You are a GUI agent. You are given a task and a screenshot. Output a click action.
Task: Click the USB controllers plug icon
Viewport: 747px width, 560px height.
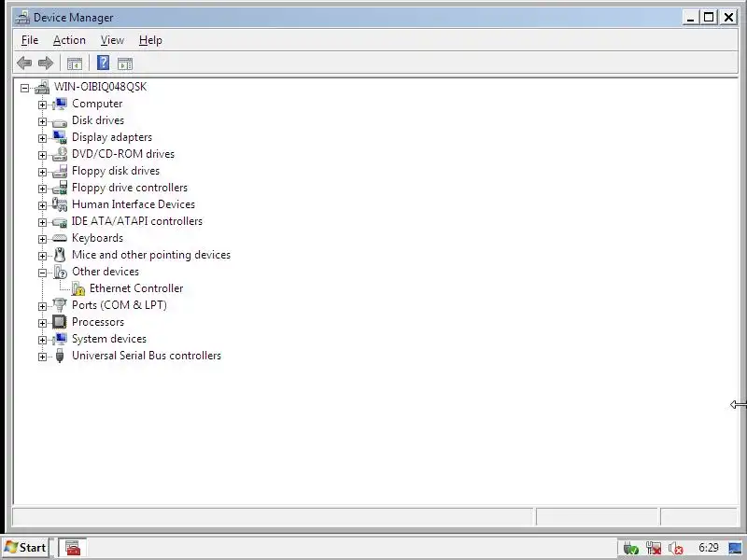(x=60, y=356)
